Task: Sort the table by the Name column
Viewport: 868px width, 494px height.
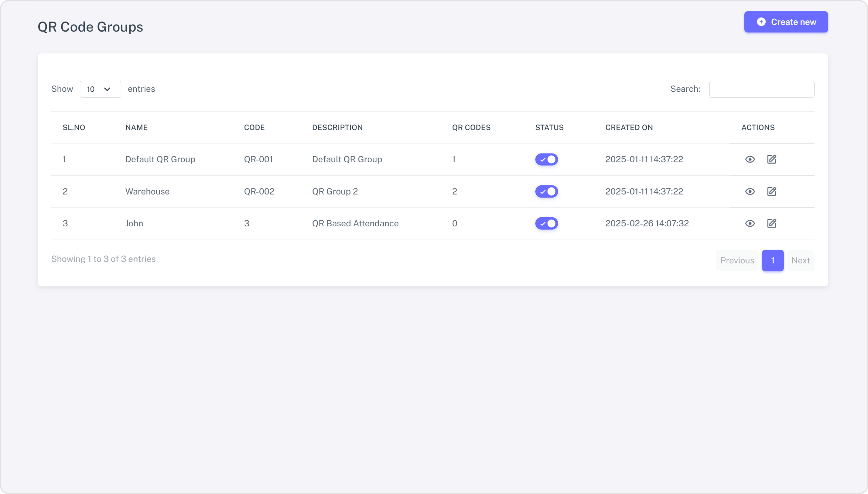Action: (x=136, y=127)
